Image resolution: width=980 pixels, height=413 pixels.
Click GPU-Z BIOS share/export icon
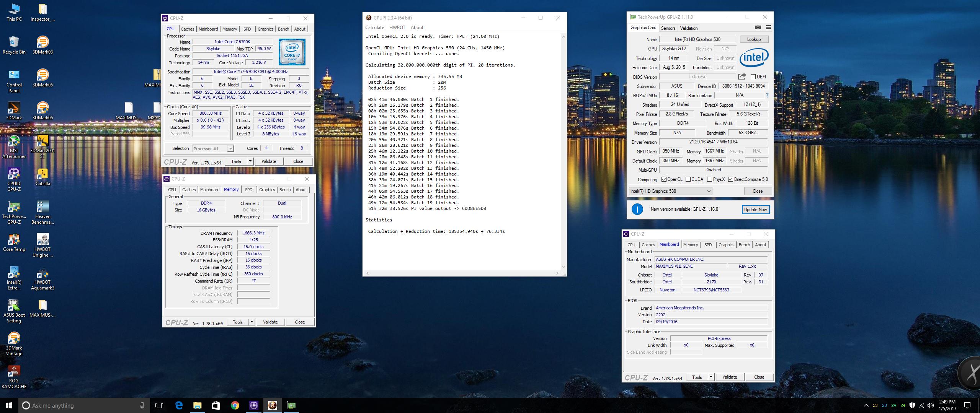point(742,76)
